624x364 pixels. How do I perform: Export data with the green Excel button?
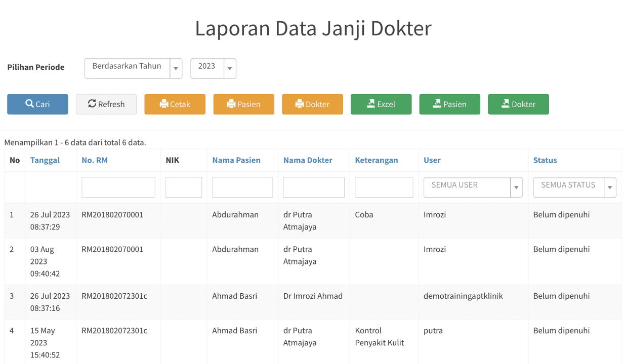click(x=381, y=104)
